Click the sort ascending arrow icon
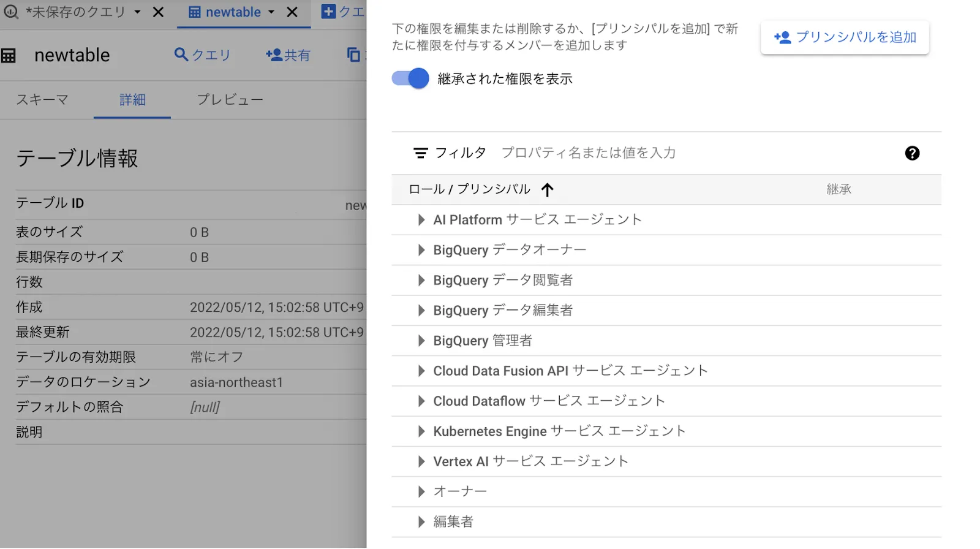This screenshot has height=549, width=980. [547, 190]
